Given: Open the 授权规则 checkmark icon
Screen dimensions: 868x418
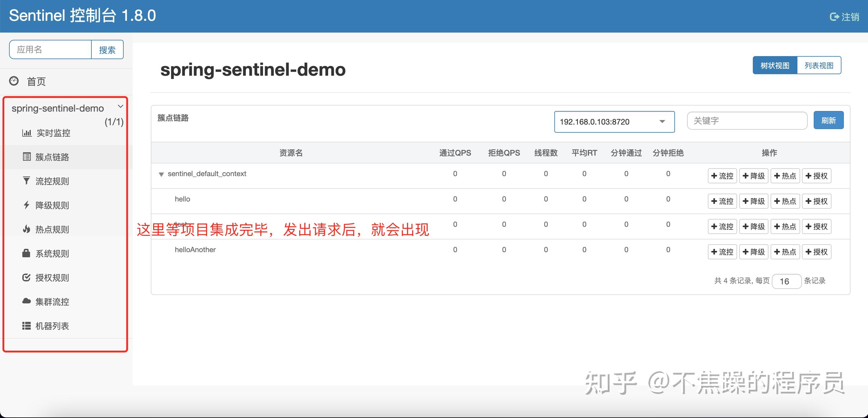Looking at the screenshot, I should pos(27,277).
